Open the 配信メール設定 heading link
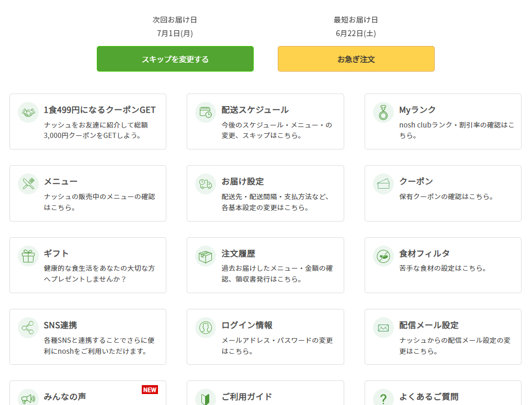Screen dimensions: 532x405 (429, 326)
